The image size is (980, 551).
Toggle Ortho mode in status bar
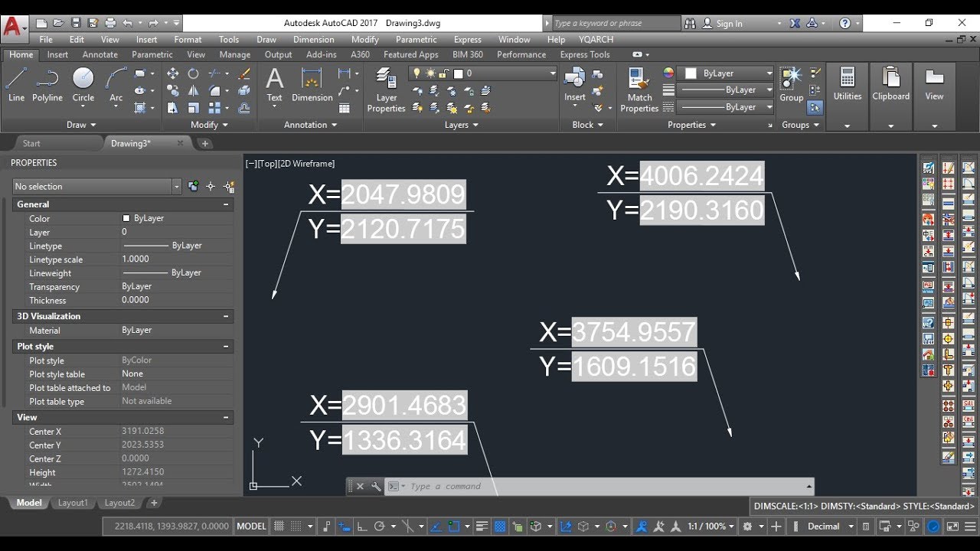click(x=362, y=527)
